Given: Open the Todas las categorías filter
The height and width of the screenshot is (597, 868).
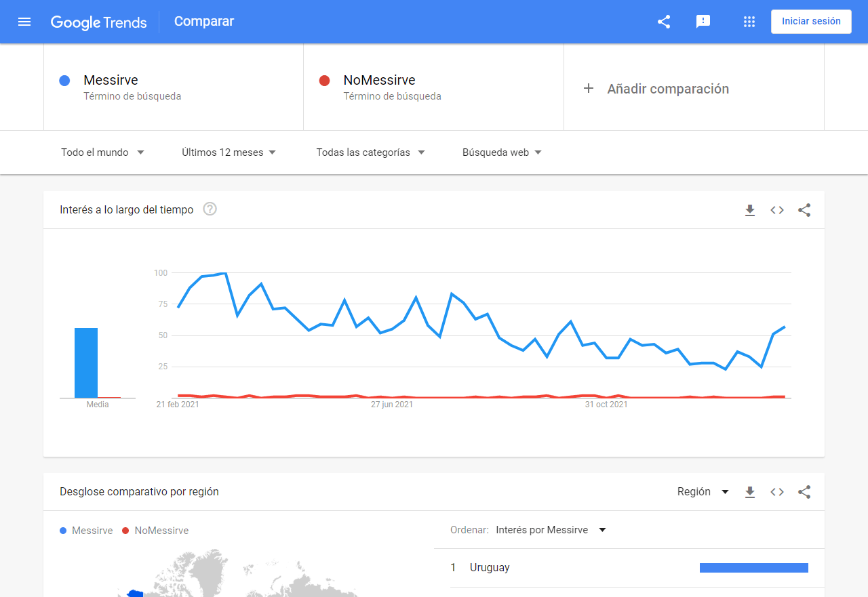Looking at the screenshot, I should click(x=370, y=152).
